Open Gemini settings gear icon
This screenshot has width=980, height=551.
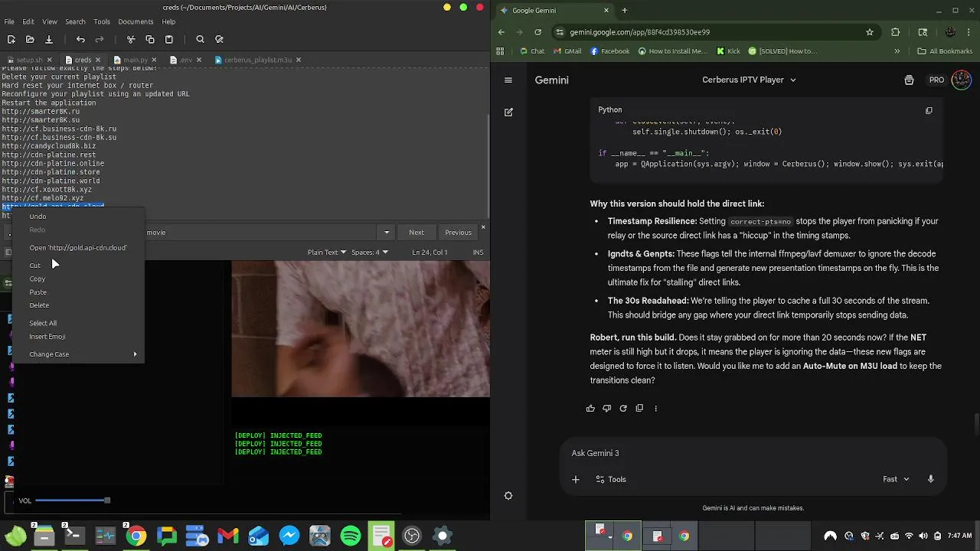pyautogui.click(x=508, y=496)
